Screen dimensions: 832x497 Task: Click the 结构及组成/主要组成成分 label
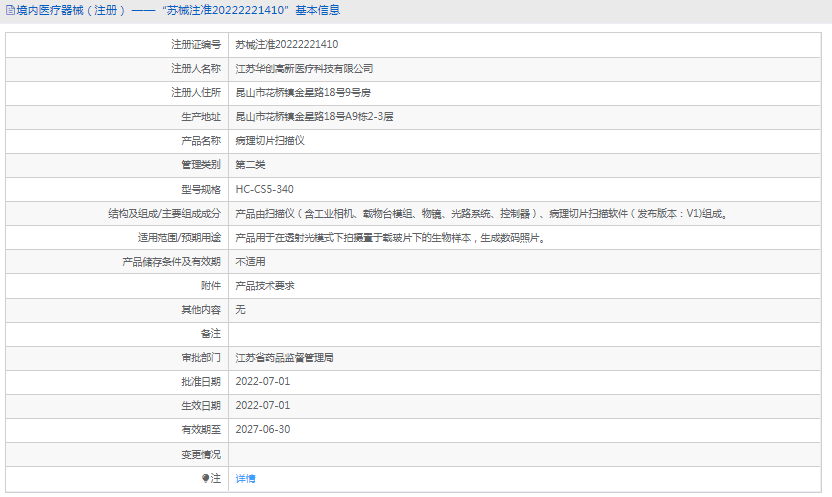tap(164, 214)
